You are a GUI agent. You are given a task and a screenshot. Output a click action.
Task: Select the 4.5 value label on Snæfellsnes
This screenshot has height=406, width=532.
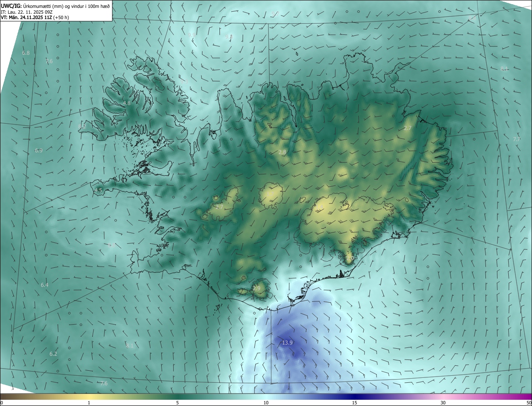pyautogui.click(x=99, y=190)
